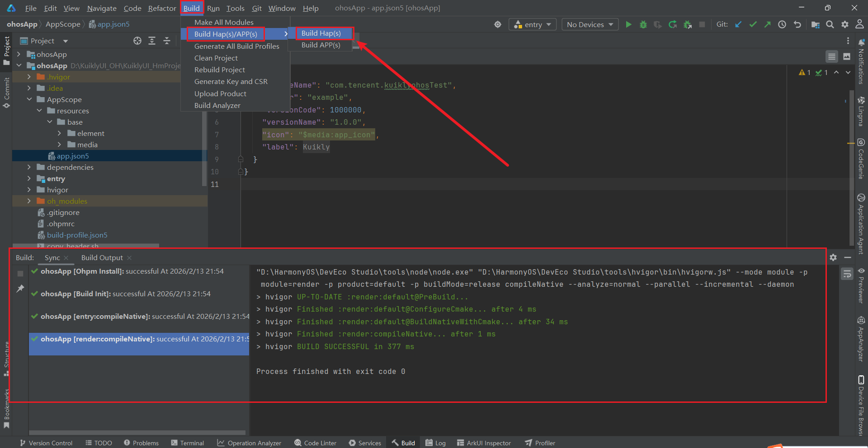
Task: Open the Run menu
Action: pos(213,8)
